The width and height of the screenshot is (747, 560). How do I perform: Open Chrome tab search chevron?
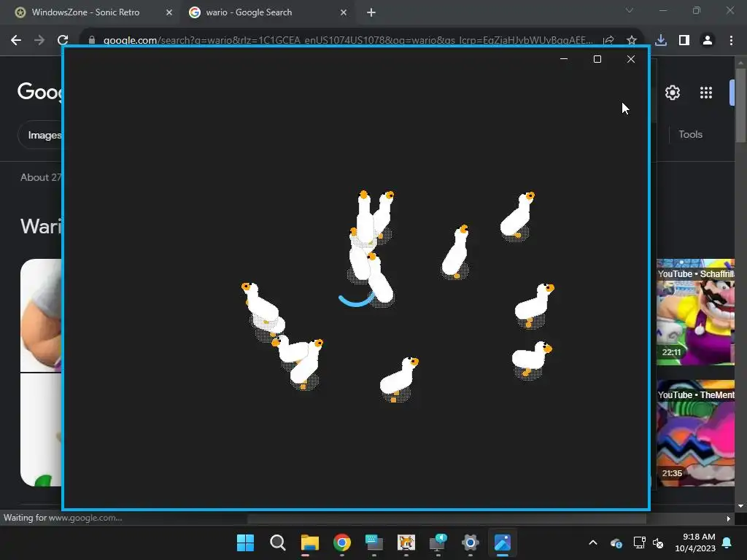pyautogui.click(x=630, y=10)
